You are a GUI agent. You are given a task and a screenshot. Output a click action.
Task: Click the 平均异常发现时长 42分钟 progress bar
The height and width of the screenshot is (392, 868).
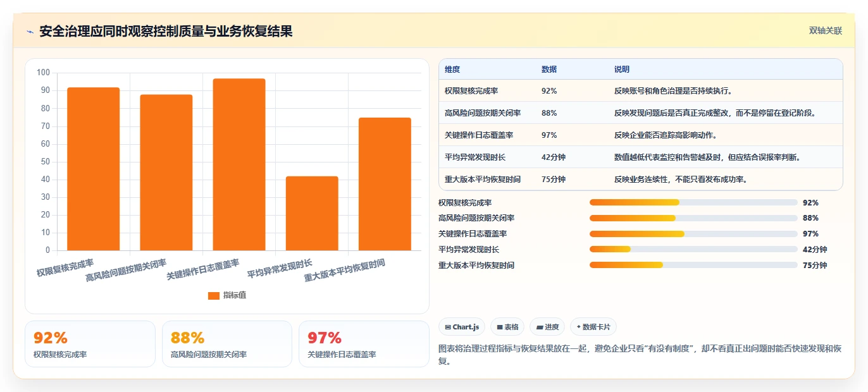pos(693,249)
